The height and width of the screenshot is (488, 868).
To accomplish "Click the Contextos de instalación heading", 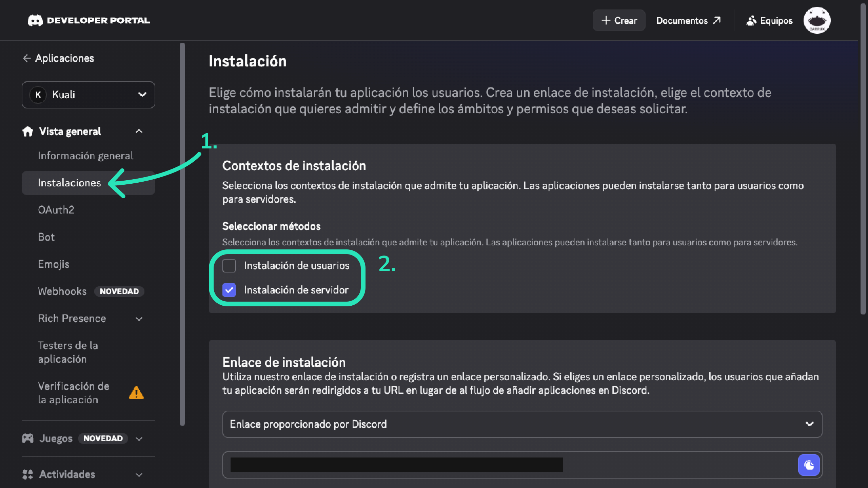I will point(294,166).
